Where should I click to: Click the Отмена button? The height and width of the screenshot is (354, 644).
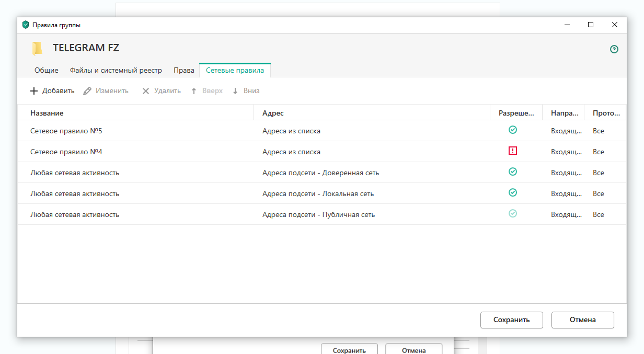coord(583,320)
